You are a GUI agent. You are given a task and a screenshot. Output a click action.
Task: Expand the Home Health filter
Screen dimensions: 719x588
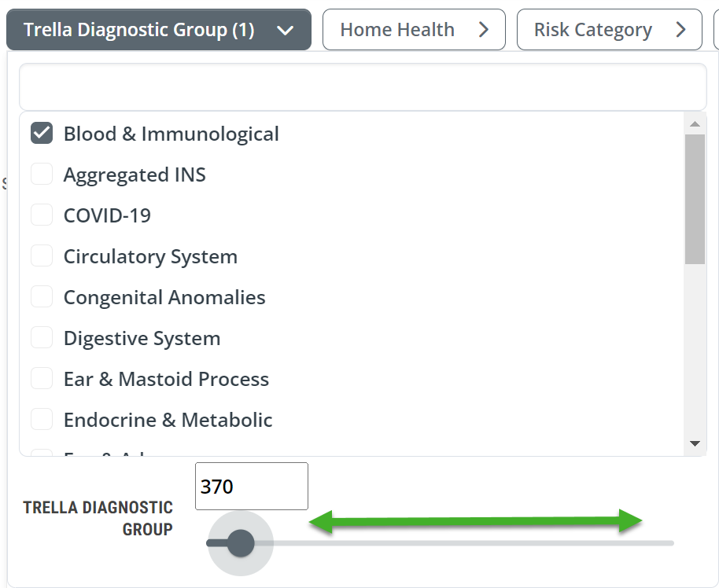(x=414, y=30)
